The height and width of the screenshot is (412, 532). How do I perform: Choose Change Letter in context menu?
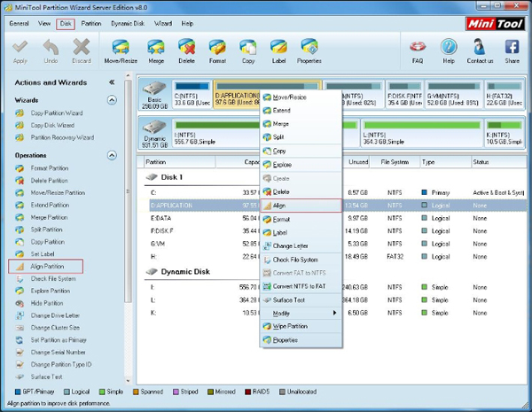(x=301, y=245)
